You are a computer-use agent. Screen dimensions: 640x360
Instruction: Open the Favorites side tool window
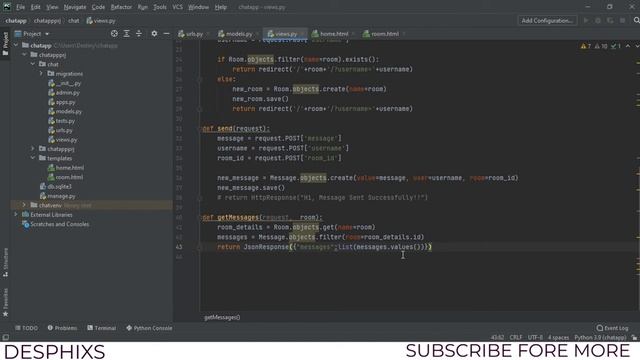point(5,302)
